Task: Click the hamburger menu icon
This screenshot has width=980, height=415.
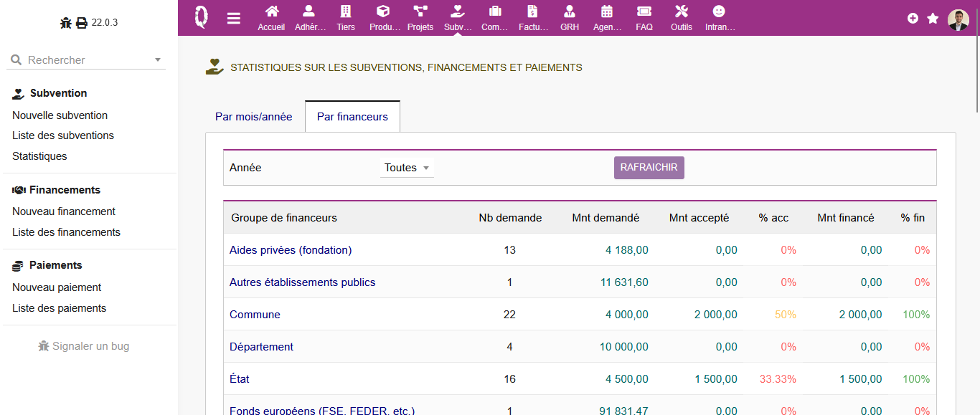Action: click(234, 19)
